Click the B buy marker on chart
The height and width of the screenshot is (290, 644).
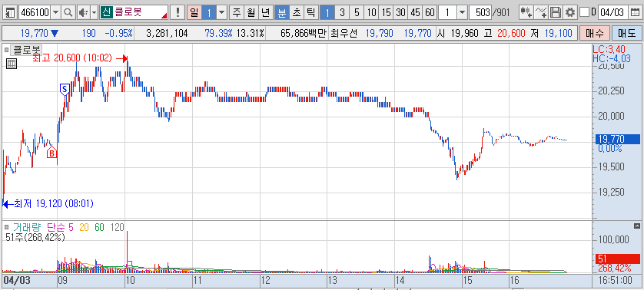coord(51,153)
